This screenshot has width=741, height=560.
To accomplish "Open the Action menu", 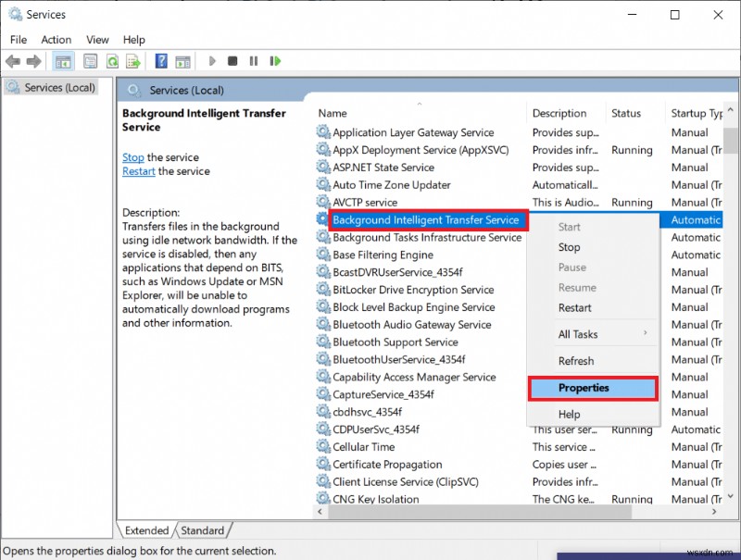I will point(57,40).
